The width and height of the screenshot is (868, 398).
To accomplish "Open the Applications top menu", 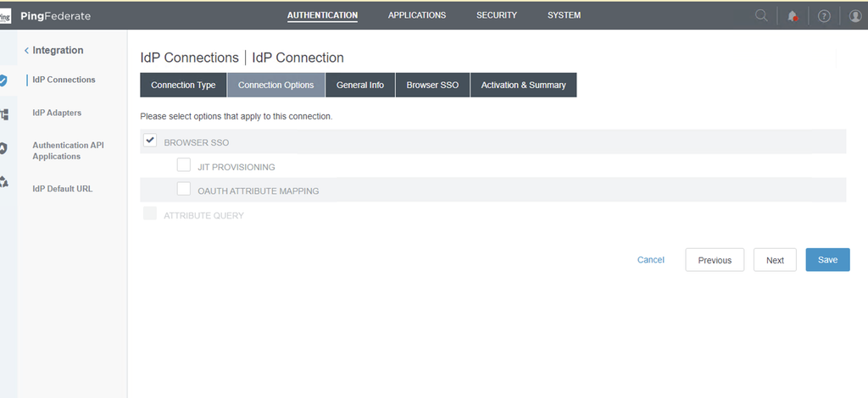I will tap(417, 15).
